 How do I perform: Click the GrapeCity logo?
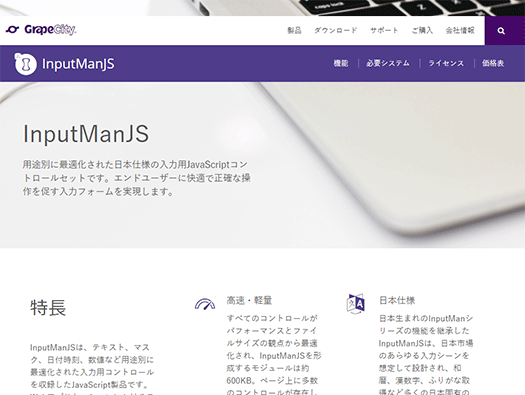pos(41,30)
